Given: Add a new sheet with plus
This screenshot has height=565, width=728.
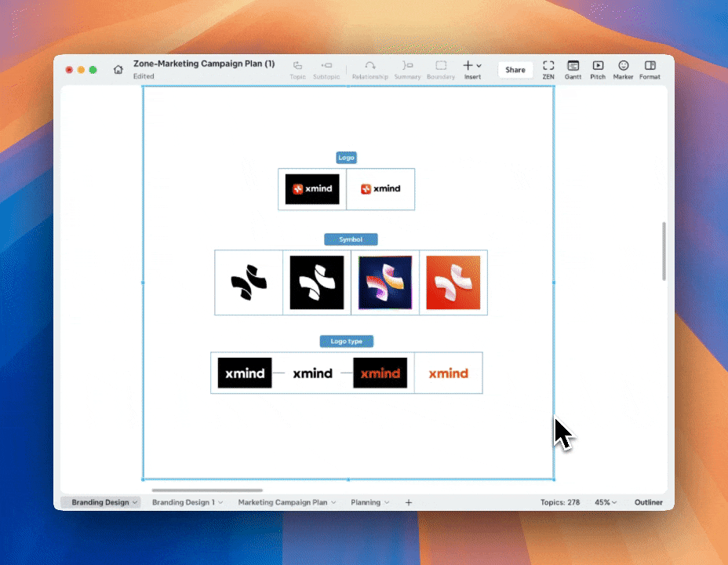Looking at the screenshot, I should pos(409,502).
